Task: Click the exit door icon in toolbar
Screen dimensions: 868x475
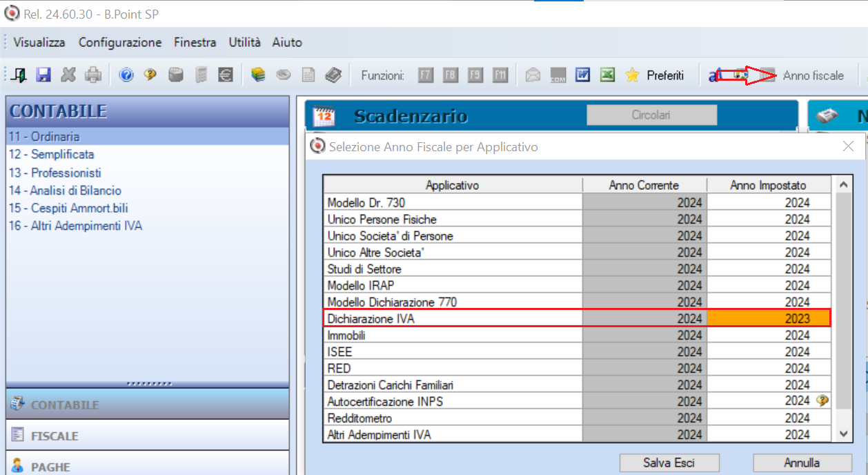Action: [x=19, y=75]
